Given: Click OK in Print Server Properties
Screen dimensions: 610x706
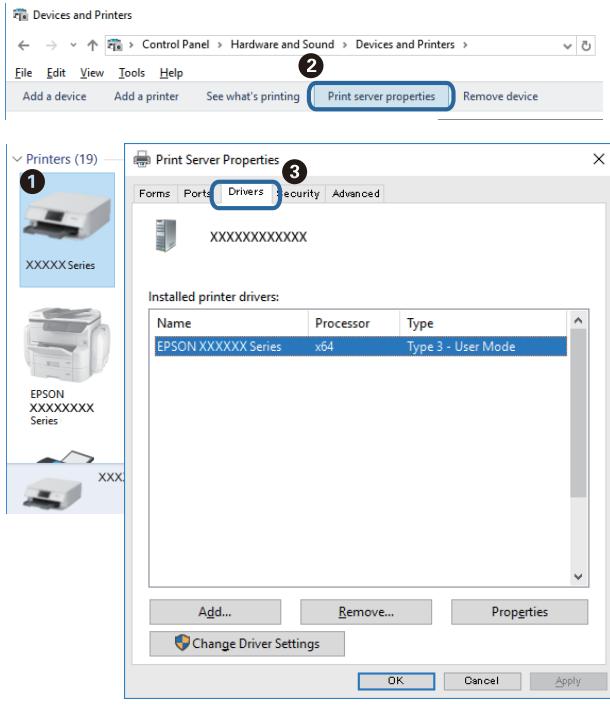Looking at the screenshot, I should 396,681.
